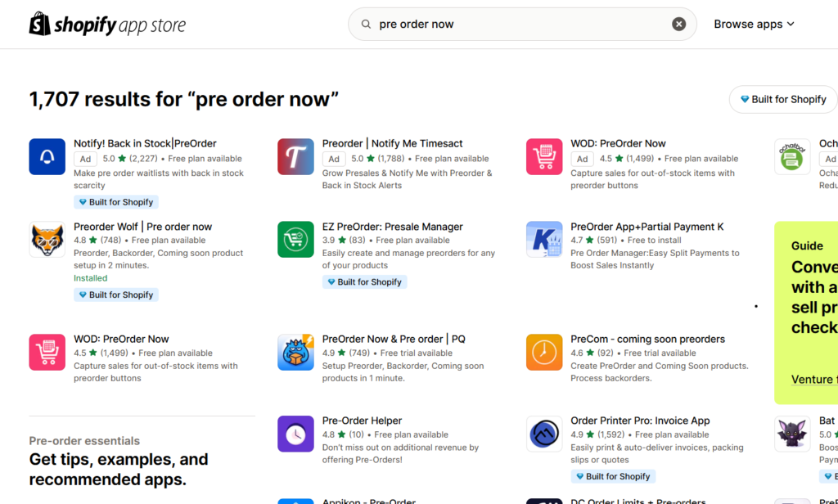This screenshot has height=504, width=838.
Task: Click 'Don't miss out on additional revenue' description
Action: pyautogui.click(x=400, y=454)
